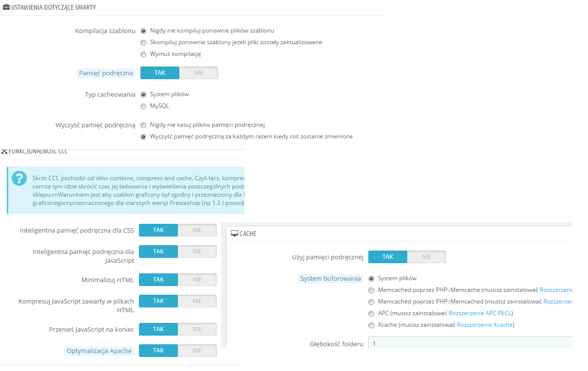
Task: Select 'Nigdy nie kasuj plików pamięci podręcznej'
Action: [x=143, y=125]
